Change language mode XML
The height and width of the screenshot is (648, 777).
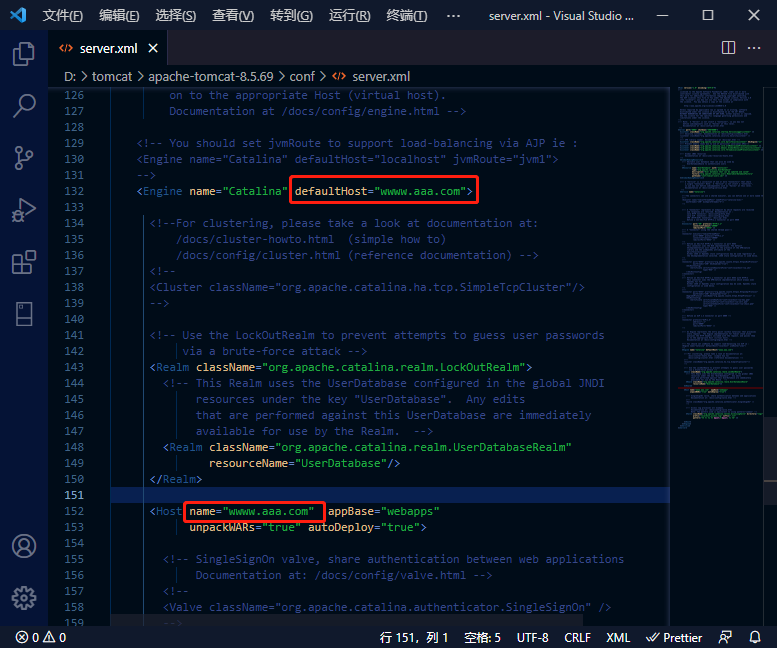click(618, 637)
